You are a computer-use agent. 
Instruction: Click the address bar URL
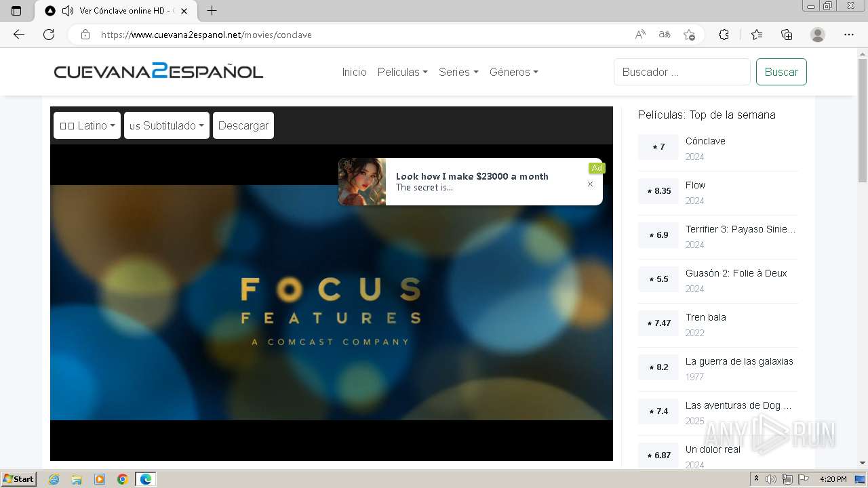[206, 35]
